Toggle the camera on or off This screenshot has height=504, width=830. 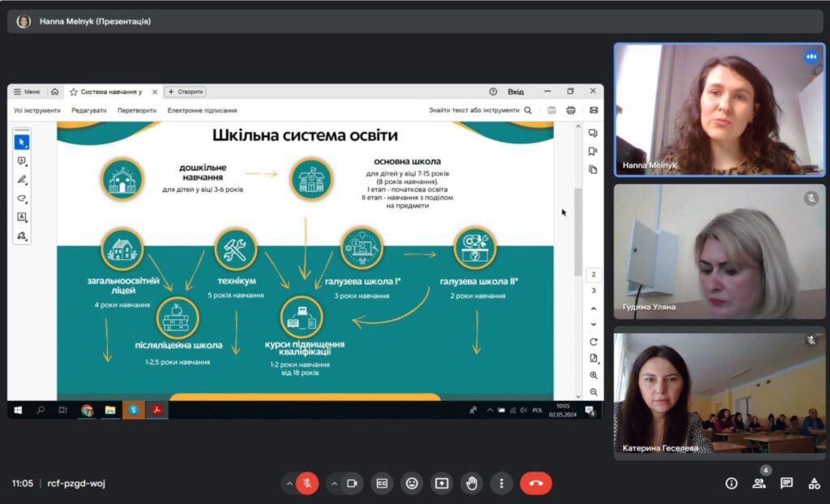tap(352, 483)
